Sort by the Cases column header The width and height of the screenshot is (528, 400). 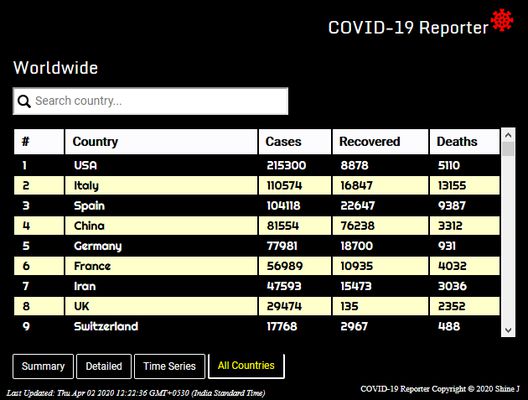[295, 142]
